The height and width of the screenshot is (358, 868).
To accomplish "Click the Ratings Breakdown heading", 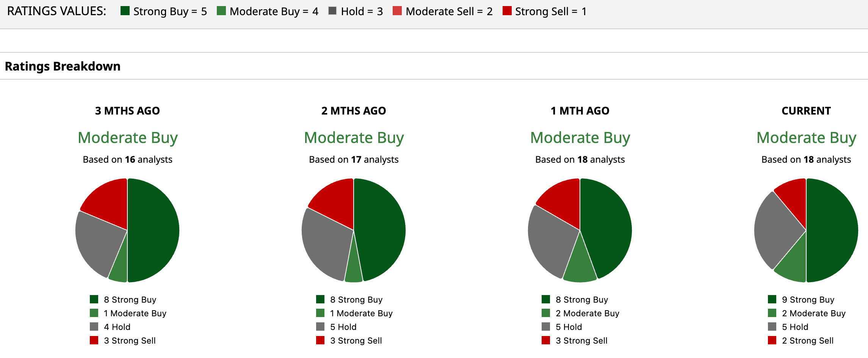I will [63, 66].
